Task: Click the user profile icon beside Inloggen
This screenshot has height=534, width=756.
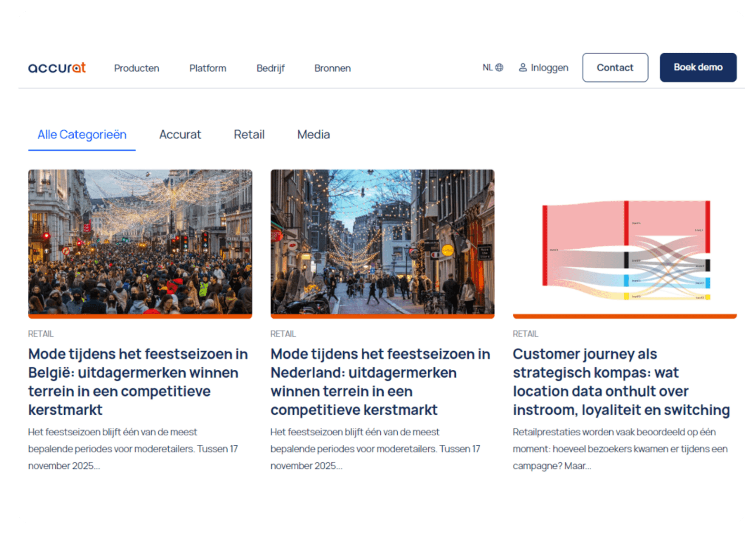Action: pyautogui.click(x=523, y=68)
